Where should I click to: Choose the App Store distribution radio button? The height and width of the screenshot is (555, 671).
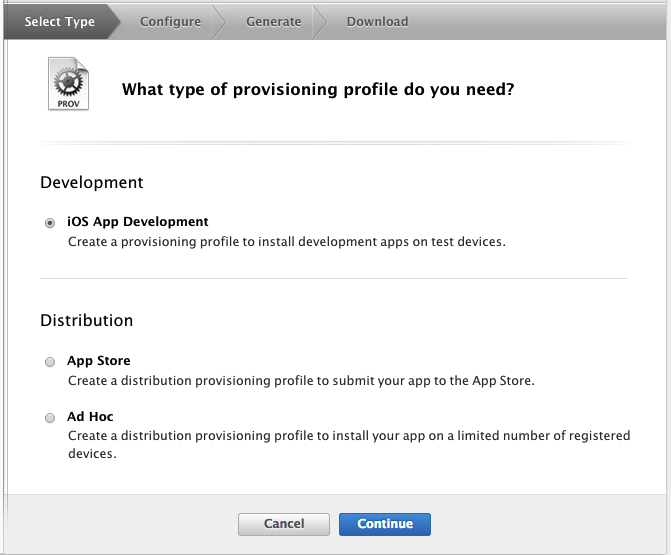click(50, 362)
